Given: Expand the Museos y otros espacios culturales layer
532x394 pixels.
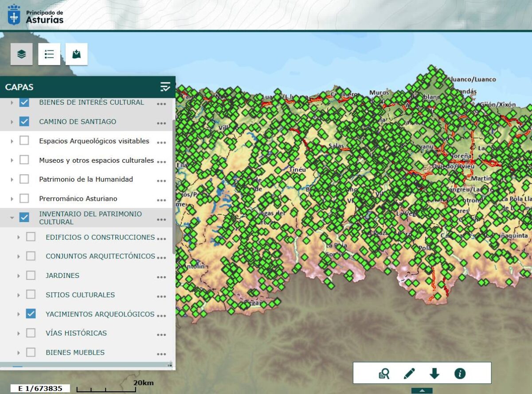Looking at the screenshot, I should pyautogui.click(x=12, y=160).
